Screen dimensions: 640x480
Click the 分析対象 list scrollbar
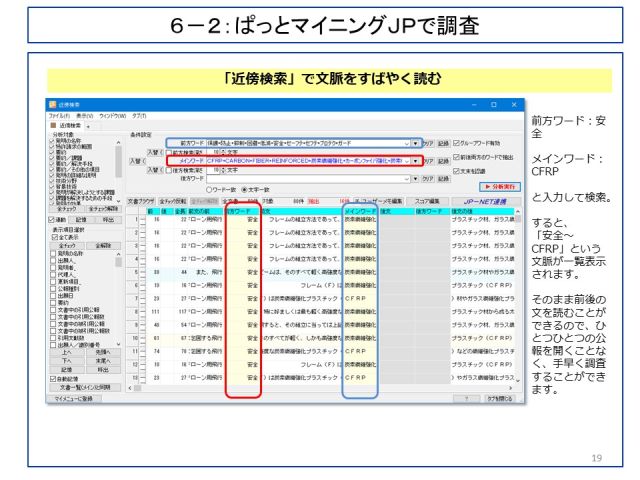[x=119, y=171]
